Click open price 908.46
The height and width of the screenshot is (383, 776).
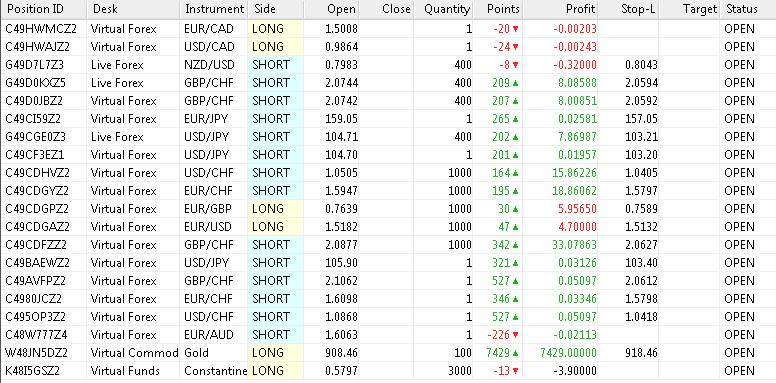pyautogui.click(x=341, y=353)
